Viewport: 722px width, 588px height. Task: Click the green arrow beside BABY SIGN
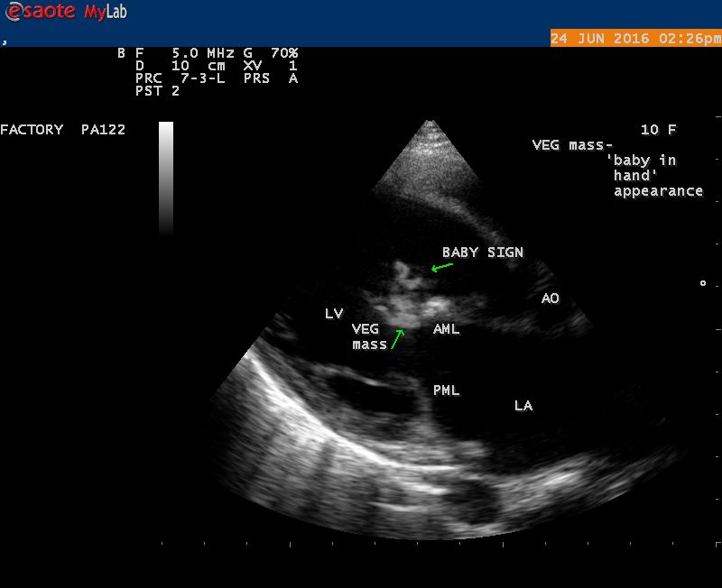coord(441,267)
